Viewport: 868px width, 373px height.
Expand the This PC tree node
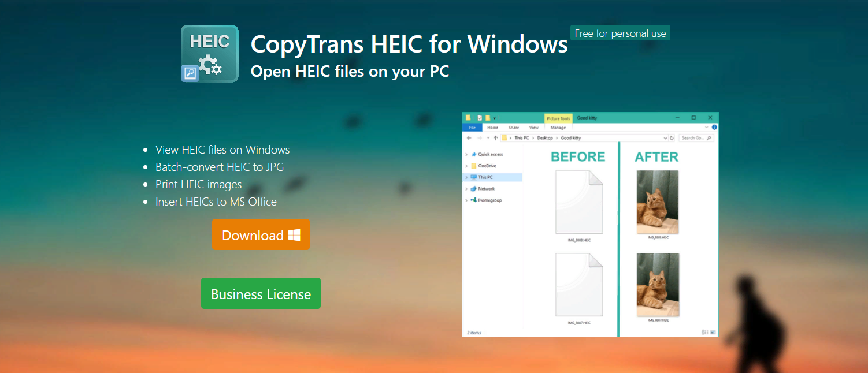click(467, 177)
